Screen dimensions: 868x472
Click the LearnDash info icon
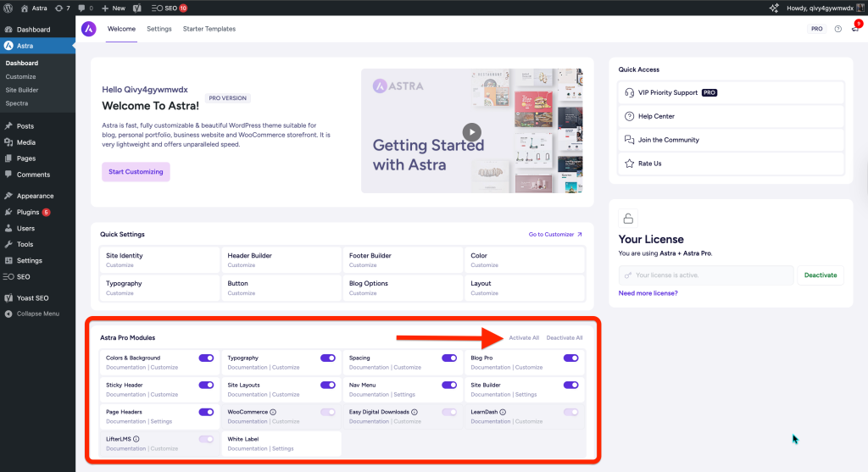[x=503, y=412]
